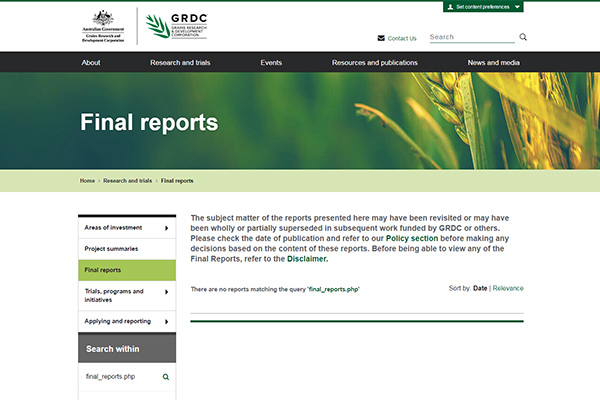Click the header search magnifier icon
The height and width of the screenshot is (400, 600).
(x=523, y=37)
